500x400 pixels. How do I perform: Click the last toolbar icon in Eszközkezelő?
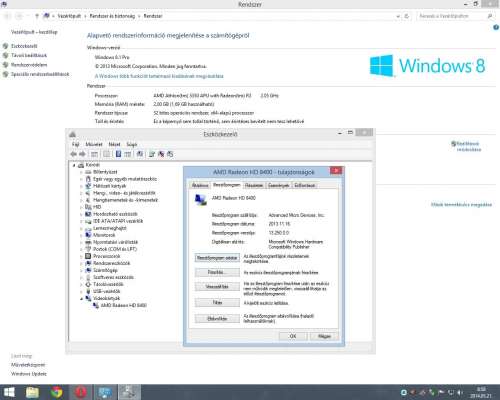tap(170, 154)
